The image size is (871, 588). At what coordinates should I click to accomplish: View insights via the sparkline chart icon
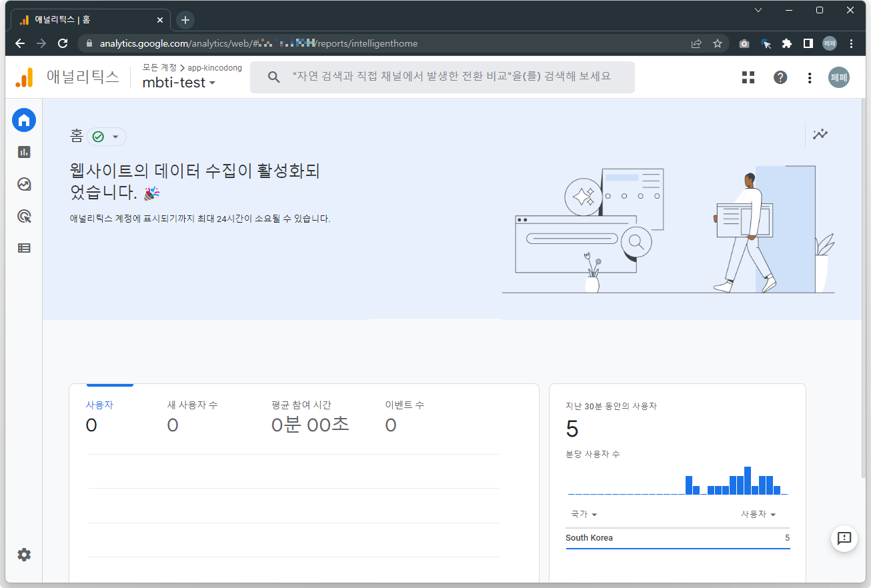[820, 134]
